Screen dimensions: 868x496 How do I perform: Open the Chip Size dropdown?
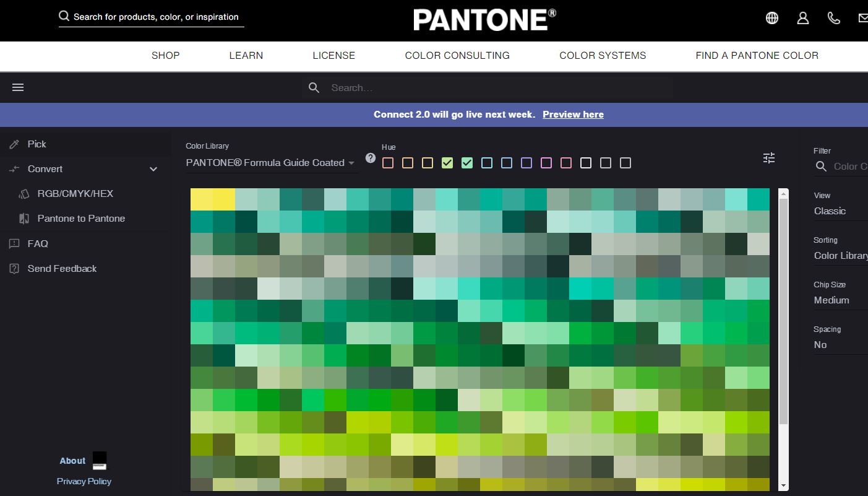[x=840, y=300]
